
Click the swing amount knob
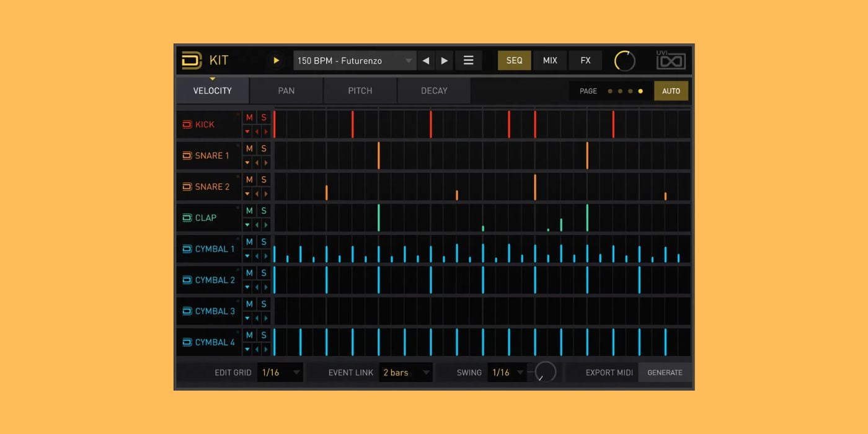pyautogui.click(x=546, y=372)
